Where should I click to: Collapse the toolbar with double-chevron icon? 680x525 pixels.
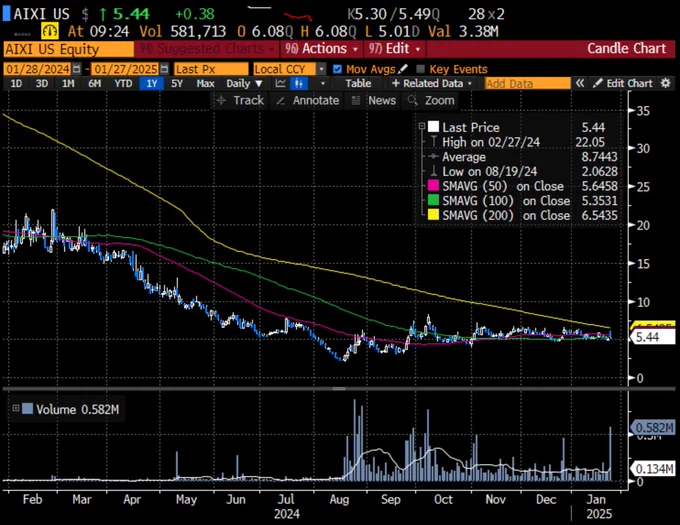pyautogui.click(x=579, y=83)
